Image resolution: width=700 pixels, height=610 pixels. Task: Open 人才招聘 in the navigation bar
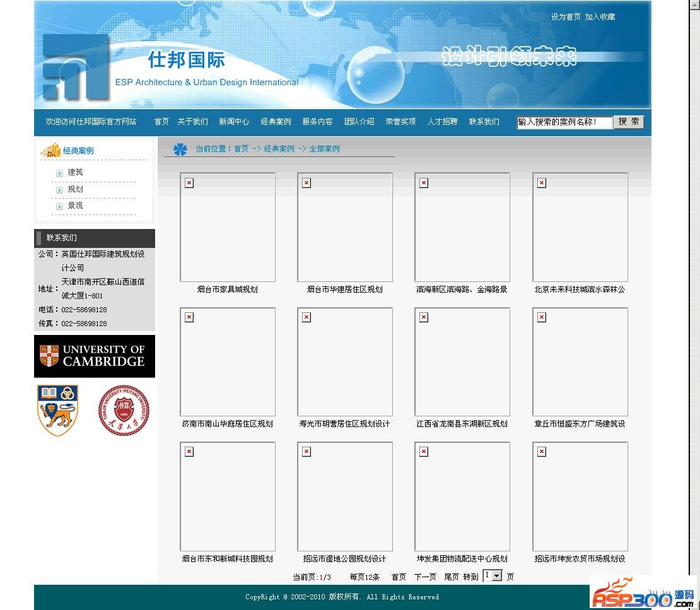tap(443, 122)
